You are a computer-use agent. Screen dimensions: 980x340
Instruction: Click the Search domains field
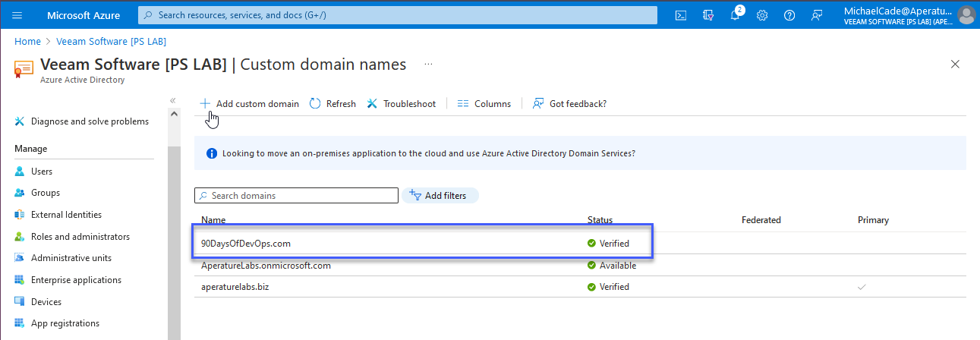pyautogui.click(x=296, y=196)
